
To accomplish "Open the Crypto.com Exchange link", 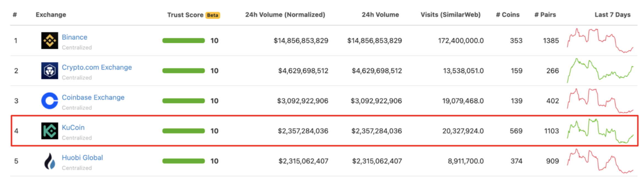I will [x=97, y=67].
